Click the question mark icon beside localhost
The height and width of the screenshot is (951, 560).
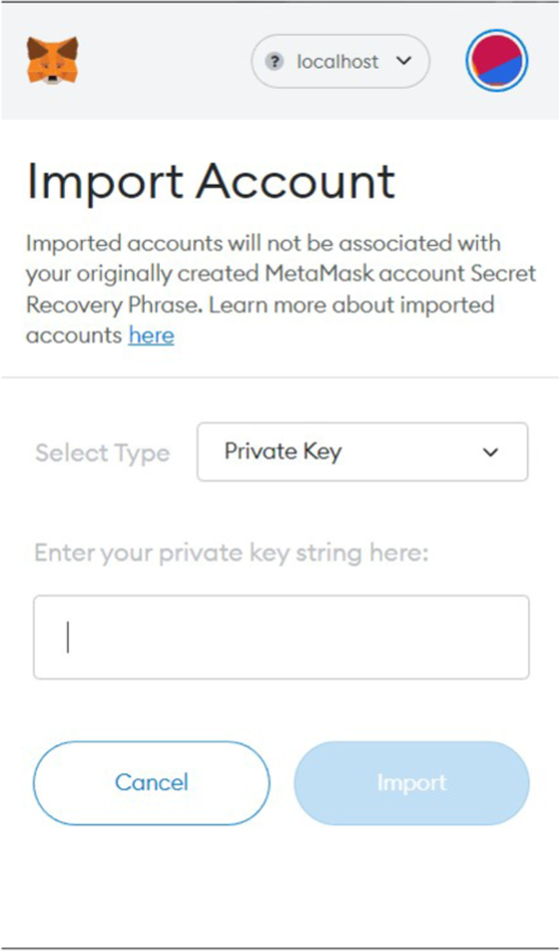(276, 61)
